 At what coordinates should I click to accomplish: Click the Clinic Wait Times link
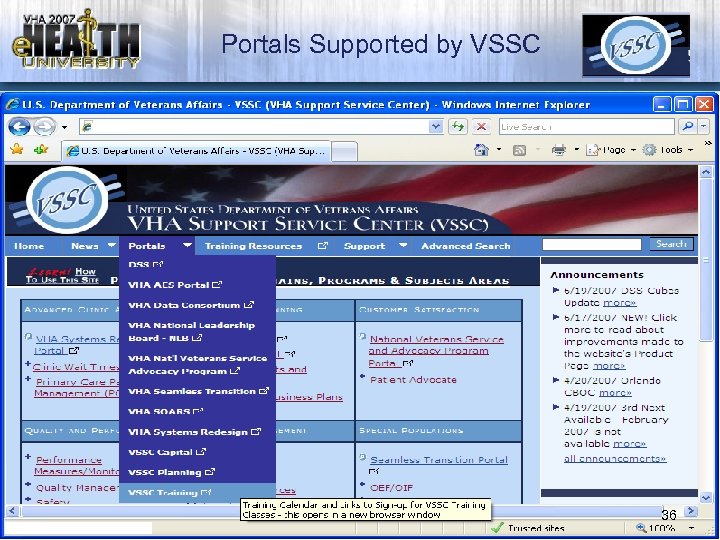click(76, 367)
